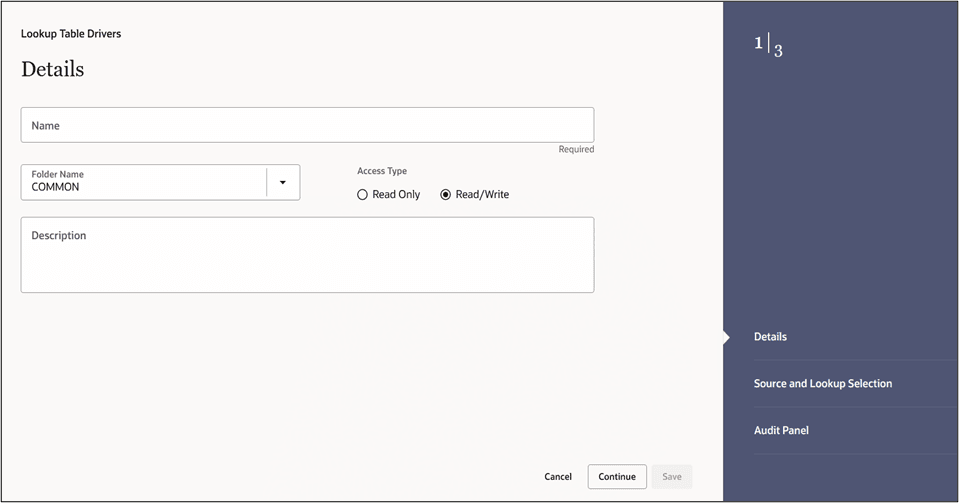
Task: Cancel the lookup table driver form
Action: pyautogui.click(x=558, y=477)
